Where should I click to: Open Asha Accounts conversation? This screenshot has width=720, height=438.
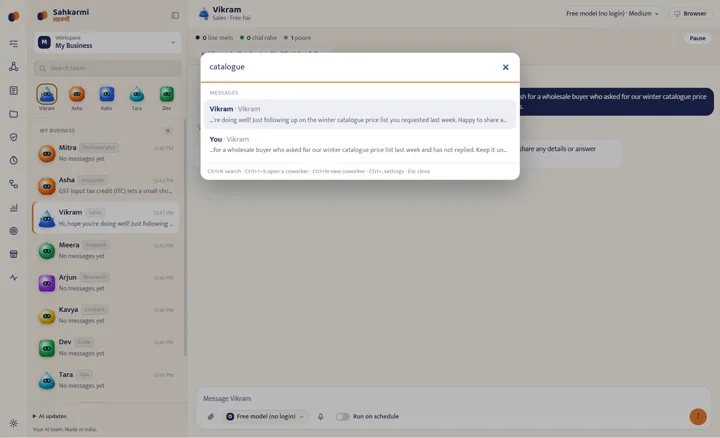(x=107, y=185)
